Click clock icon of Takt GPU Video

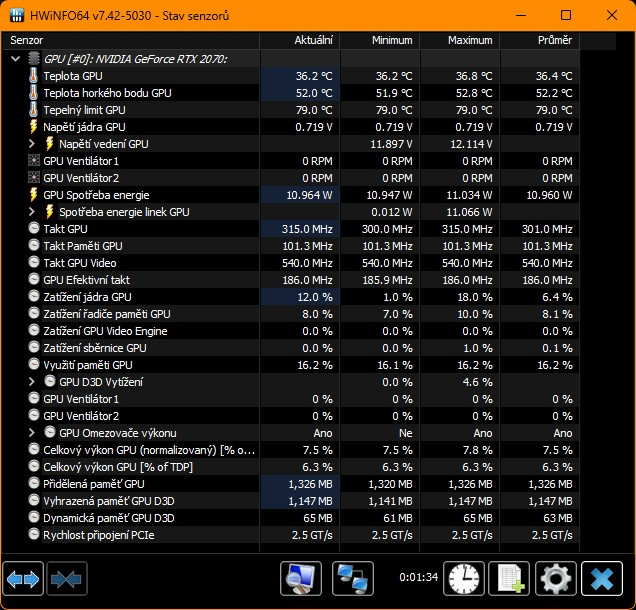point(34,262)
